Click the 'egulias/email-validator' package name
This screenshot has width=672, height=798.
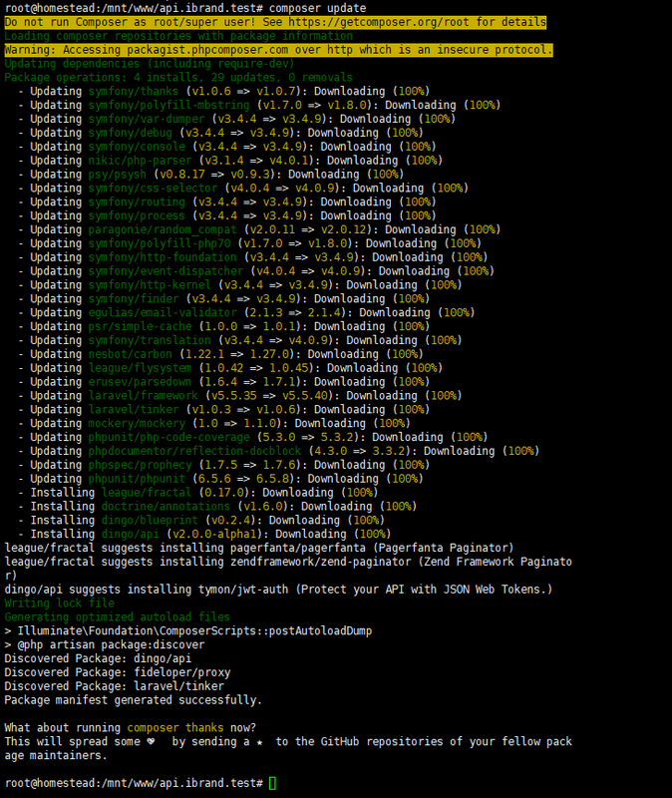(x=163, y=312)
